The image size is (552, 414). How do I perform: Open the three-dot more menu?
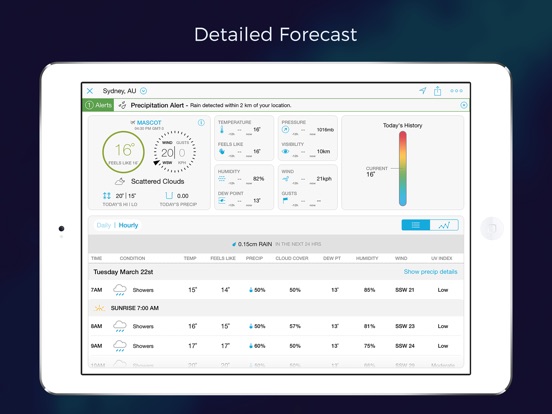(x=456, y=91)
